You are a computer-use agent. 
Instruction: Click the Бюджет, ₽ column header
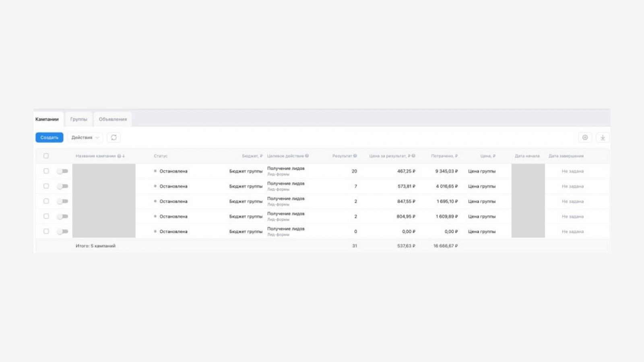coord(252,156)
